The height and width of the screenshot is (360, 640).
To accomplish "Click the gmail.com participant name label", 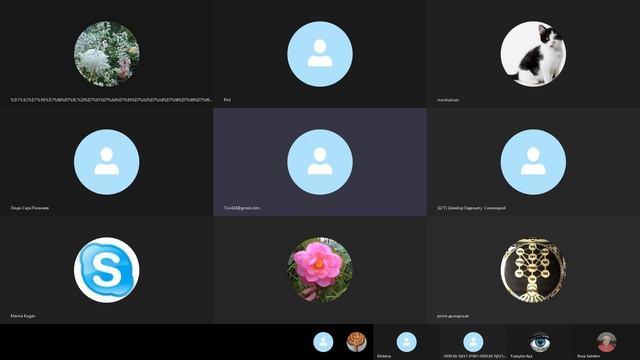I will [242, 208].
